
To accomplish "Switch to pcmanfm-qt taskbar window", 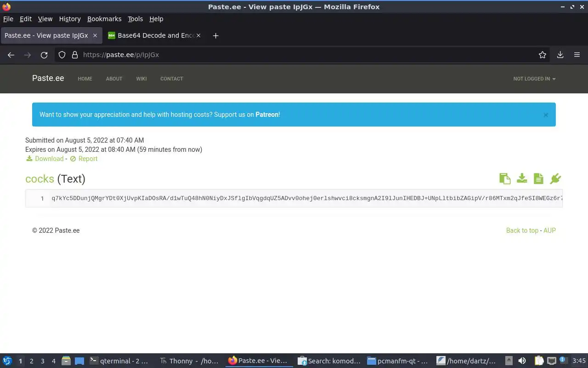I will pos(398,361).
